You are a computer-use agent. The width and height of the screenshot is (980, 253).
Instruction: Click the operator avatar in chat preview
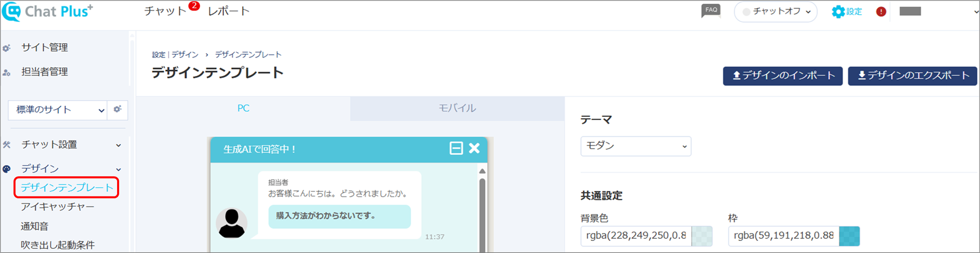(232, 223)
